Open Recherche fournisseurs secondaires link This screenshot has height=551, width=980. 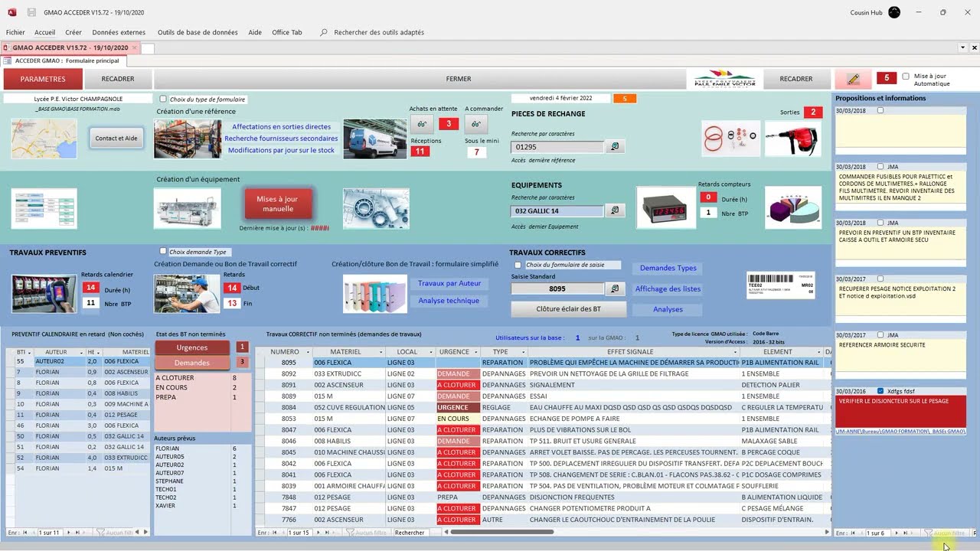281,139
